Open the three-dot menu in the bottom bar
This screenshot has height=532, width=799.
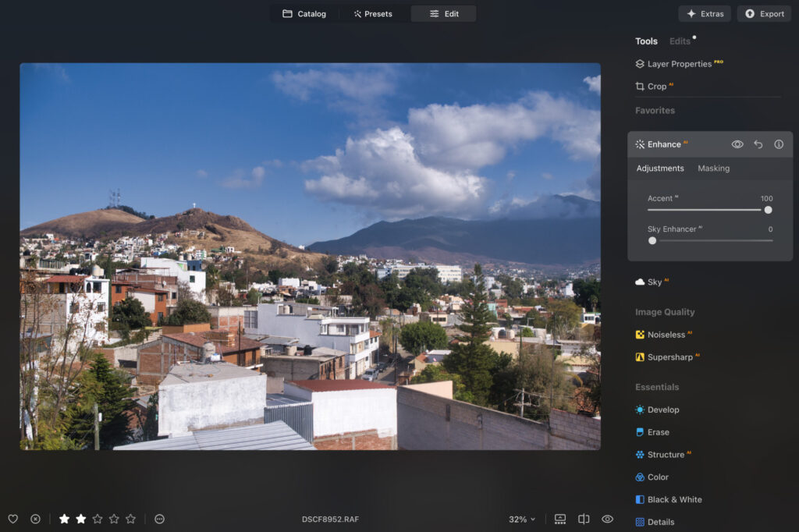(159, 518)
